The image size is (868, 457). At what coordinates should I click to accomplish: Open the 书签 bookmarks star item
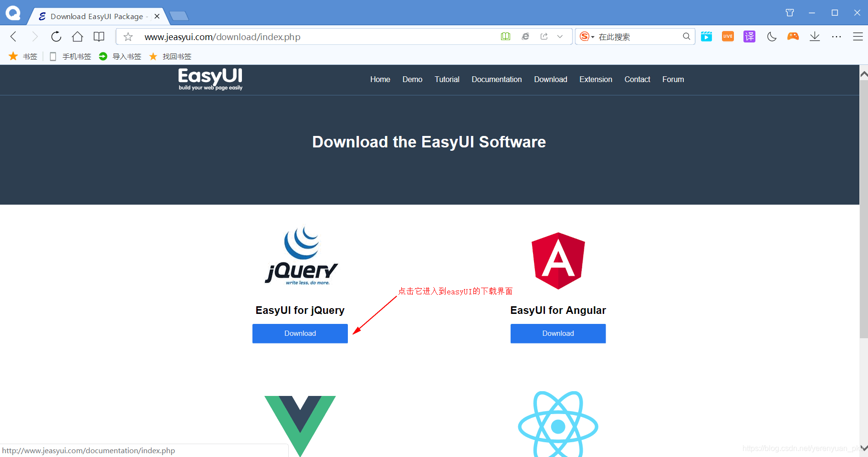coord(23,56)
